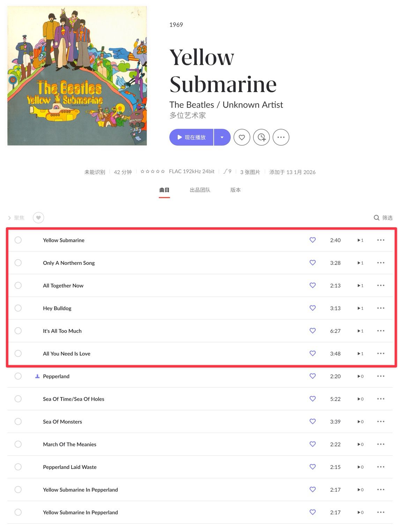The image size is (398, 532).
Task: Click the Yellow Submarine album cover
Action: click(x=77, y=76)
